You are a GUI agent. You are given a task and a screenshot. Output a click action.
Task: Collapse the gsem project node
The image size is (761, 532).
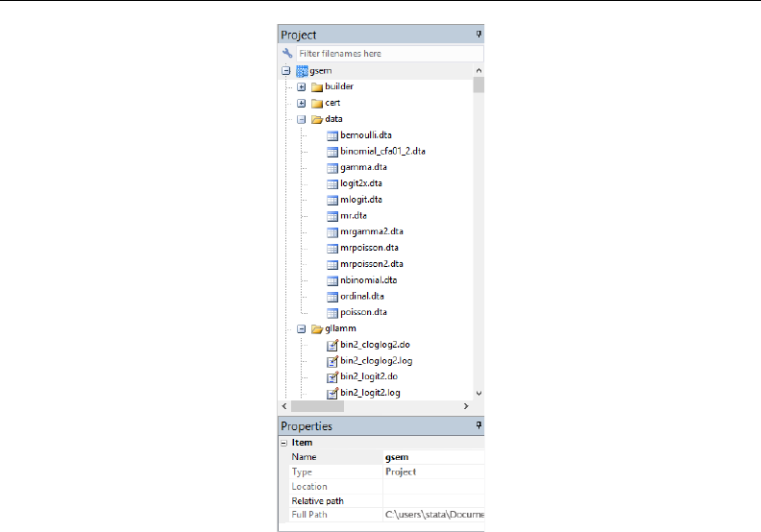click(x=286, y=71)
